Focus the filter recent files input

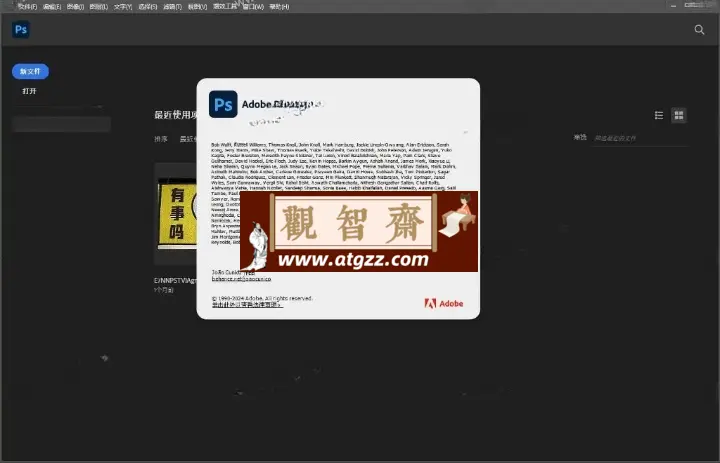[x=640, y=138]
